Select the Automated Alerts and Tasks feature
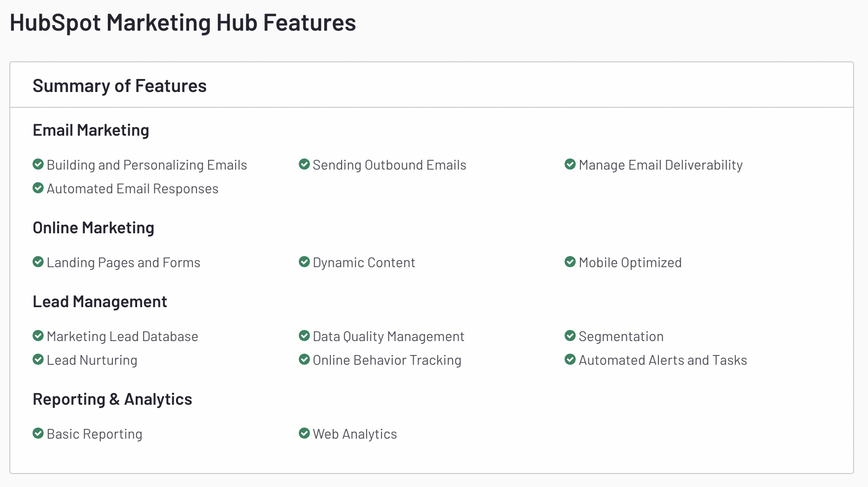Image resolution: width=868 pixels, height=487 pixels. tap(663, 360)
